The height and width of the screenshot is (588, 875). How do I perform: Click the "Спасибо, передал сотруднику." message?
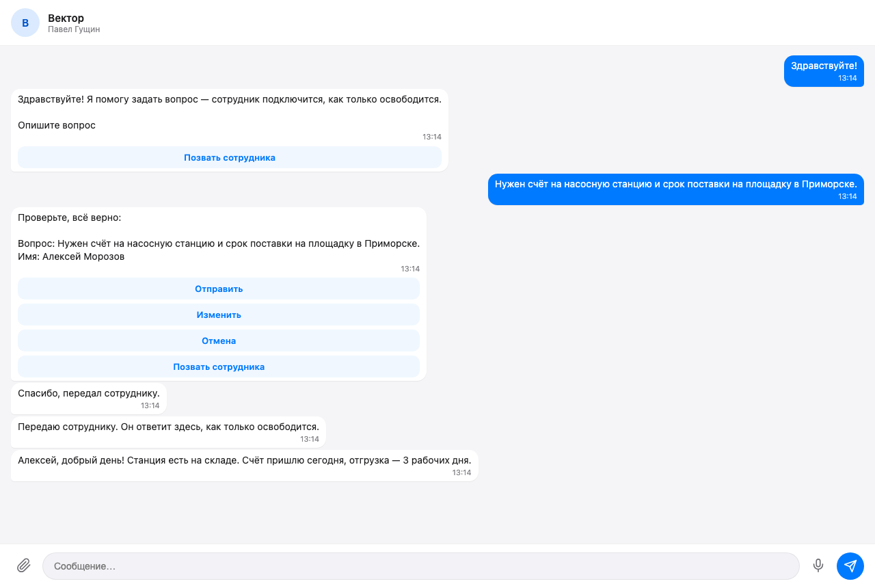(89, 399)
